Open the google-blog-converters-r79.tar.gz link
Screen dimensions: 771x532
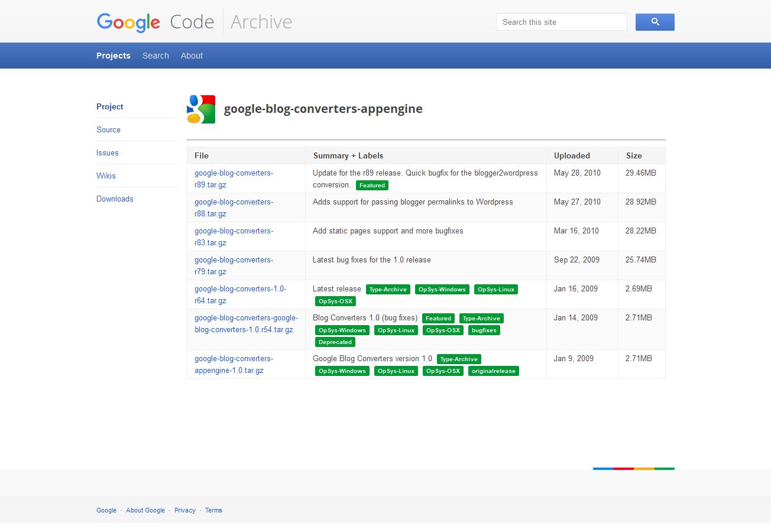click(x=234, y=265)
